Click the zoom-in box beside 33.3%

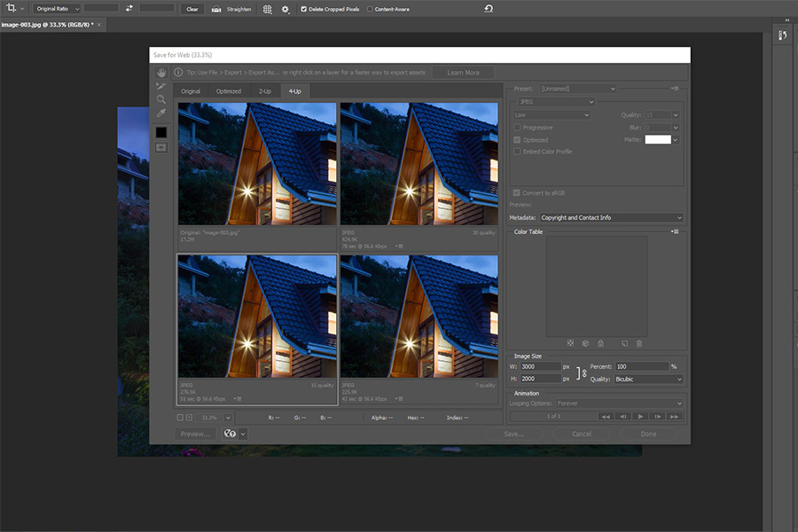point(189,418)
